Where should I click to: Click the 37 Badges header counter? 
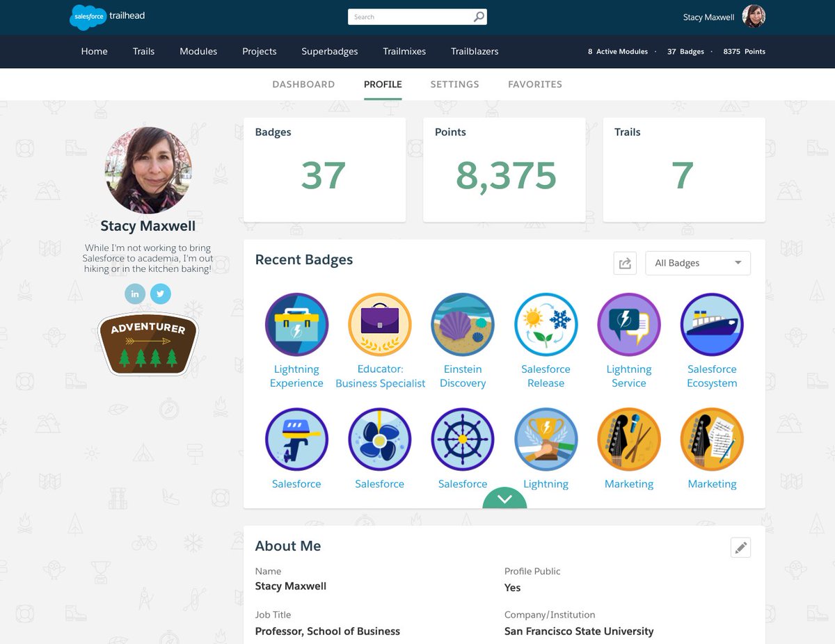click(685, 51)
